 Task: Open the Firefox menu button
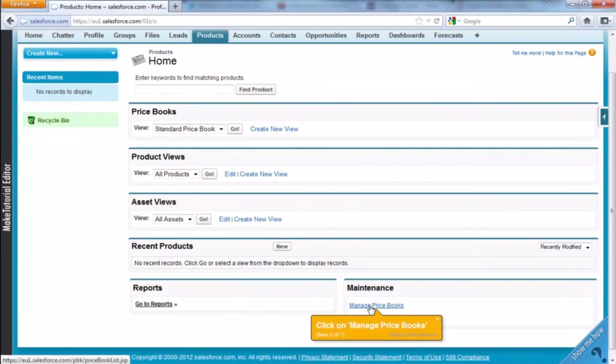[x=23, y=4]
